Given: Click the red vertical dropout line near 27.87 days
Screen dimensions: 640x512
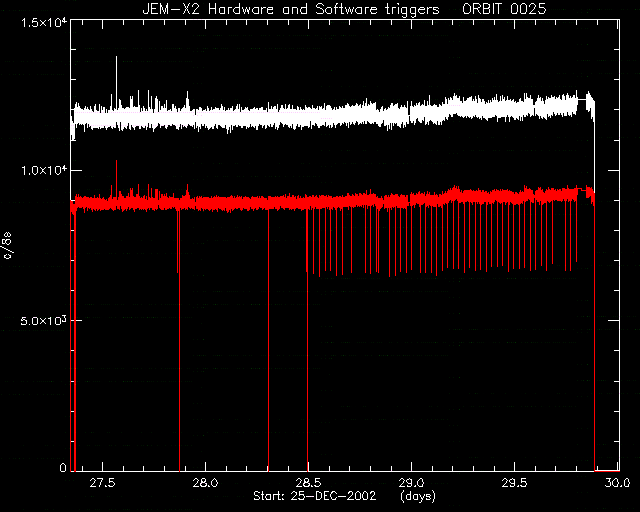Looking at the screenshot, I should point(179,339).
